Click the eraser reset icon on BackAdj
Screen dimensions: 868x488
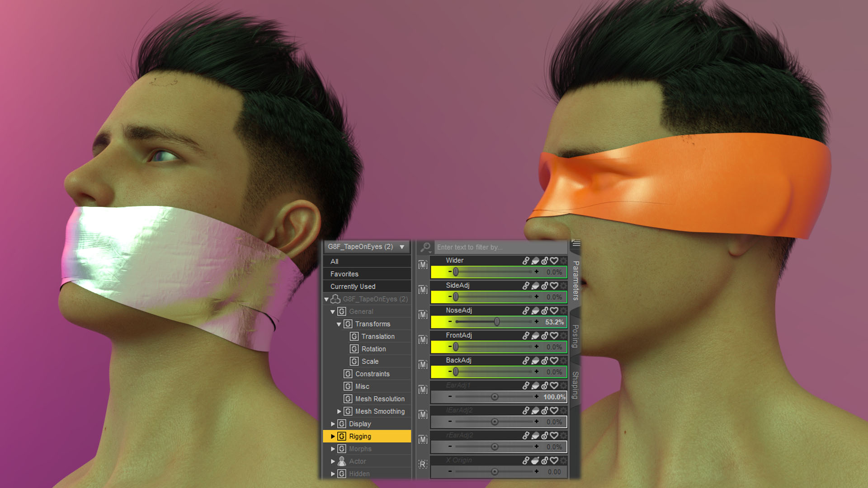tap(535, 360)
